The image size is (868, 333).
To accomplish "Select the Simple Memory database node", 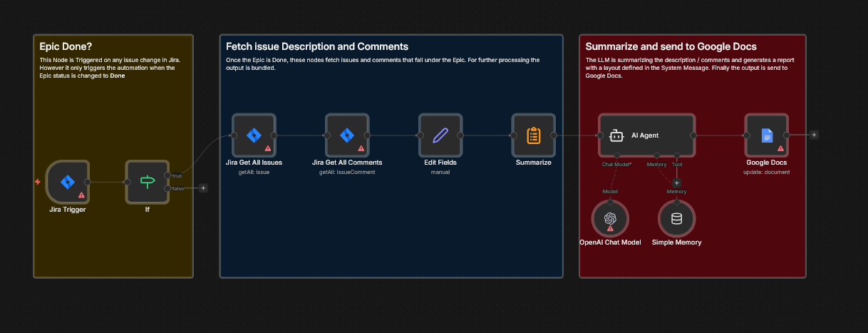I will tap(676, 220).
